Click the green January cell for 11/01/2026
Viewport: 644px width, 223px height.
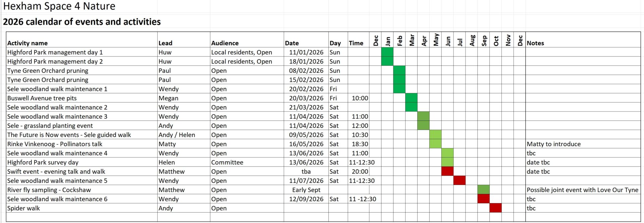coord(387,52)
